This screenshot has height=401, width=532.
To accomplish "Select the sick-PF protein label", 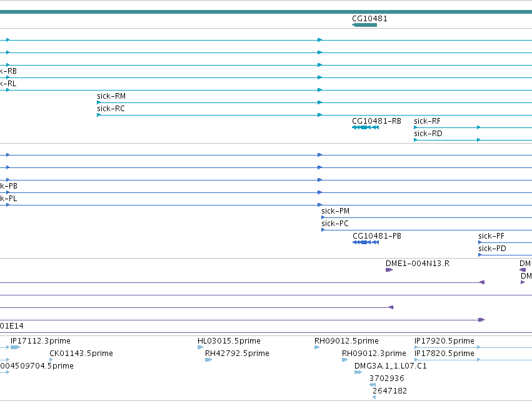I will 491,236.
